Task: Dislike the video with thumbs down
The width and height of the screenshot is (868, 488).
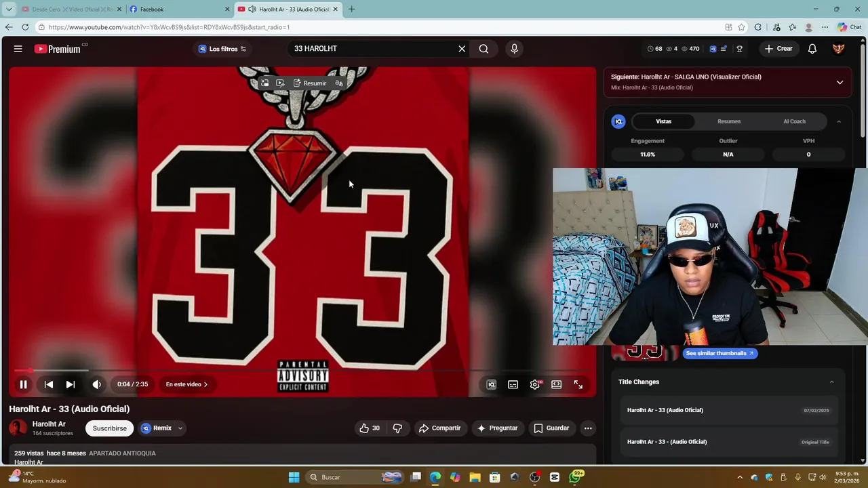Action: coord(397,428)
